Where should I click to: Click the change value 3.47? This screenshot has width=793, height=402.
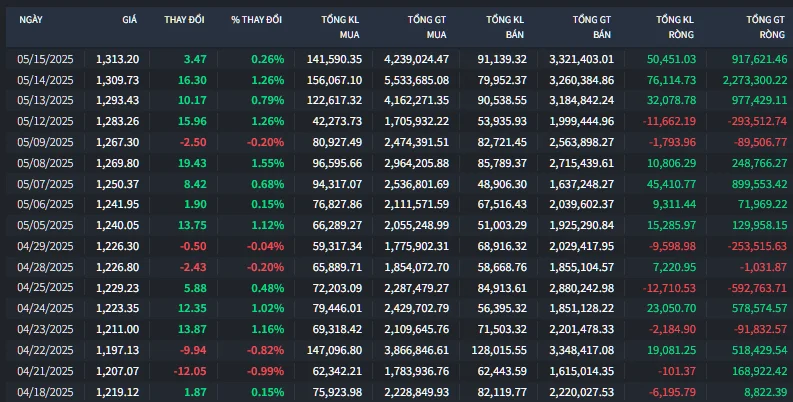195,59
